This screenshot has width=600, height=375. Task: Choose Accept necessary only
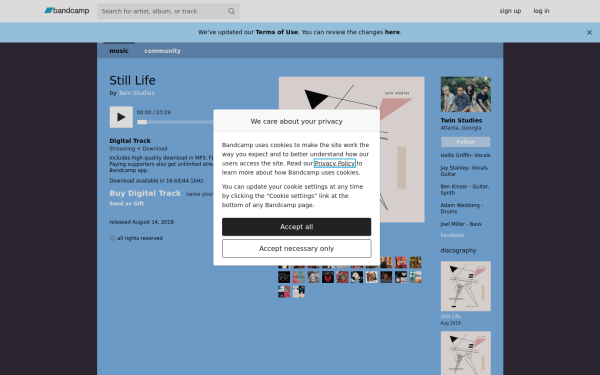(x=296, y=249)
